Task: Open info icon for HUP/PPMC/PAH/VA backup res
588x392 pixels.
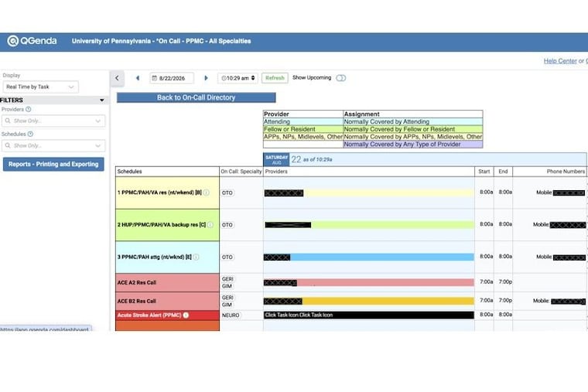Action: pyautogui.click(x=210, y=225)
